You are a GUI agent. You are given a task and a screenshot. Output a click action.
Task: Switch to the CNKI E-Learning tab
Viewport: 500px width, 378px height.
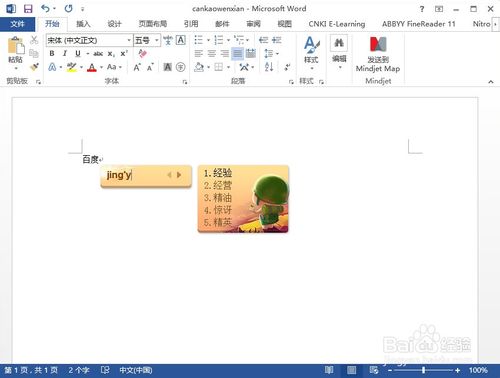[337, 24]
